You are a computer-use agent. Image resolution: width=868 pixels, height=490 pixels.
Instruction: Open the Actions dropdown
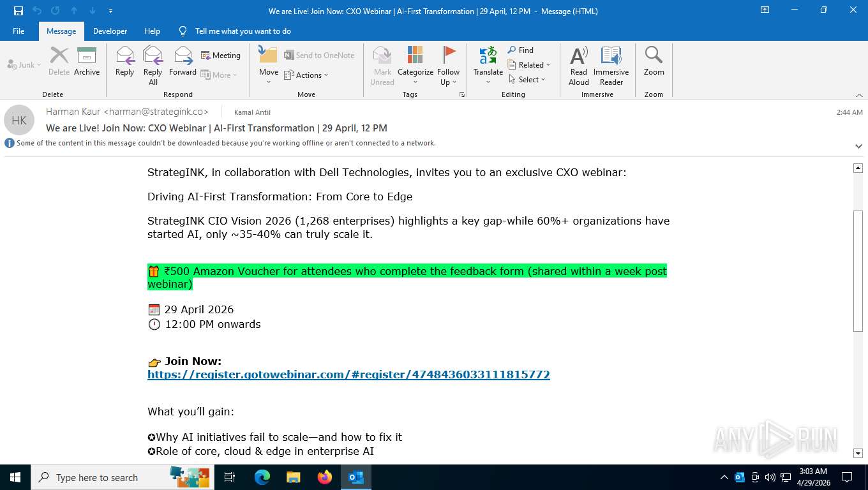306,75
